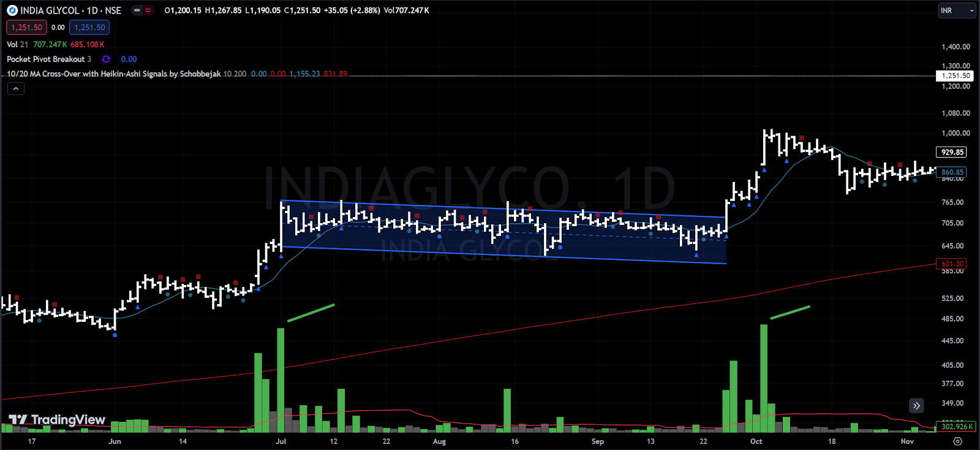Click the 525.00 price scale label
This screenshot has width=980, height=450.
coord(952,299)
